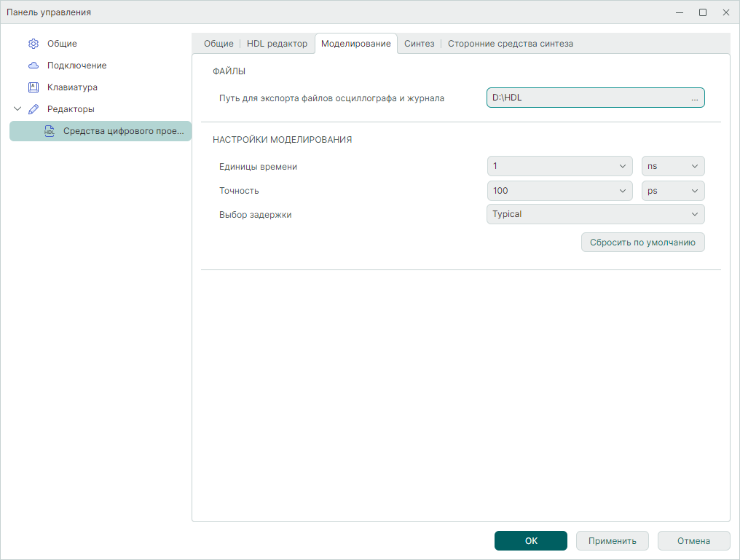Screen dimensions: 740x560
Task: Open the ps precision unit dropdown
Action: [x=672, y=191]
